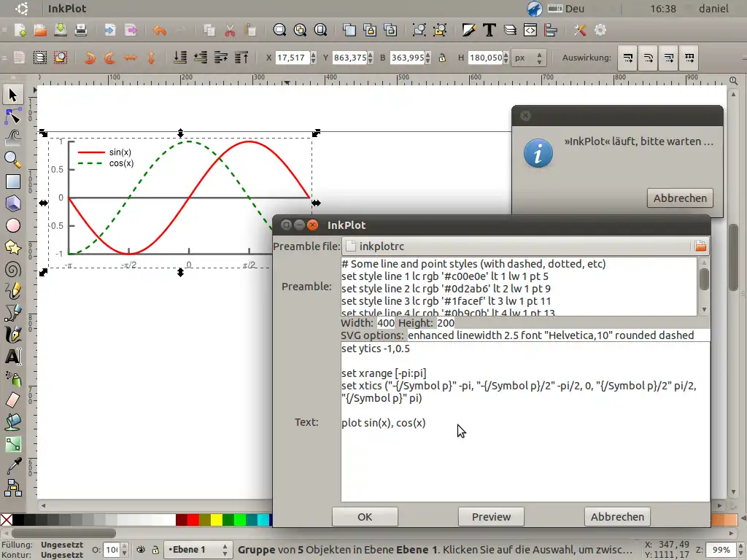Zoom to fit drawing in window

[300, 31]
